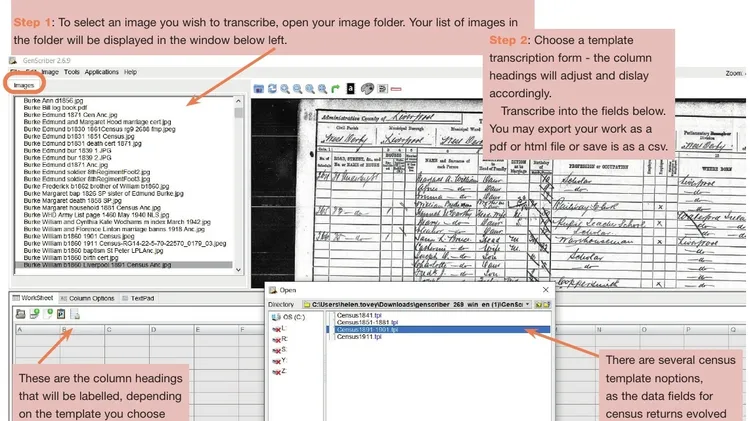This screenshot has width=750, height=421.
Task: Click worksheet column header D
Action: [x=171, y=330]
